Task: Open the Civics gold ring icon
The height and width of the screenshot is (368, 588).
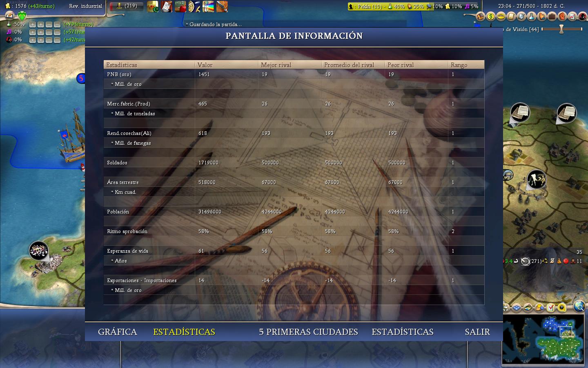Action: (x=501, y=17)
